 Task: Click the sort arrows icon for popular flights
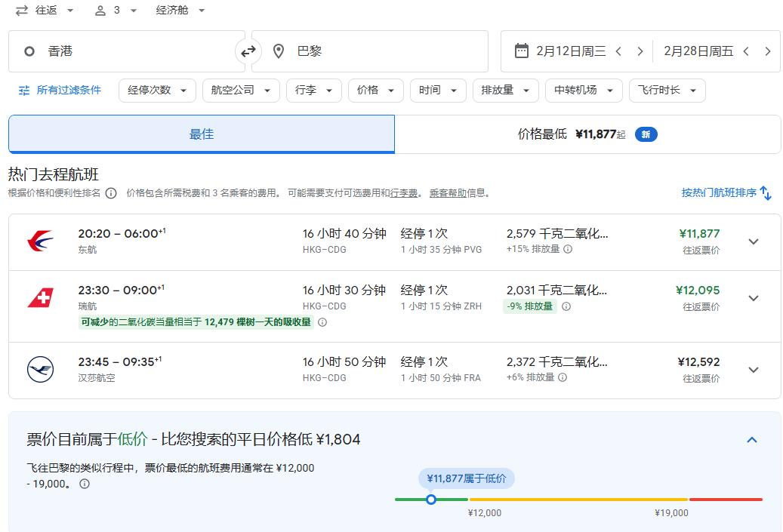click(766, 193)
